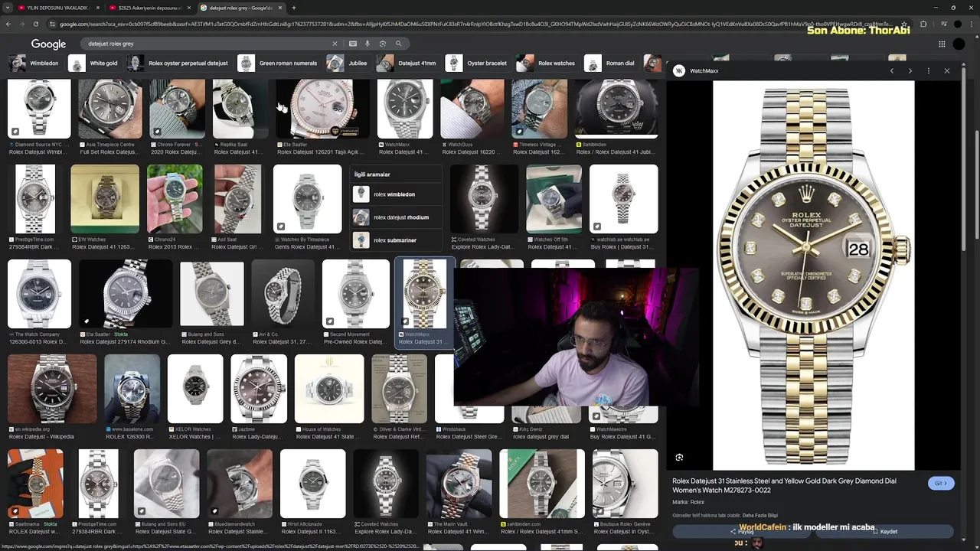Open related search rolex datejust rhodium
The height and width of the screenshot is (551, 980).
pos(395,217)
